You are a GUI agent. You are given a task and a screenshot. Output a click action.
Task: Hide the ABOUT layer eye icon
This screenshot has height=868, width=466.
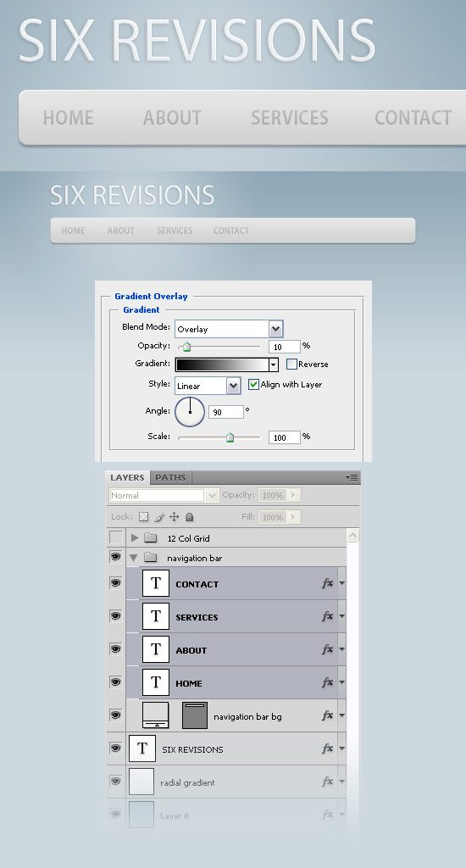click(x=116, y=648)
